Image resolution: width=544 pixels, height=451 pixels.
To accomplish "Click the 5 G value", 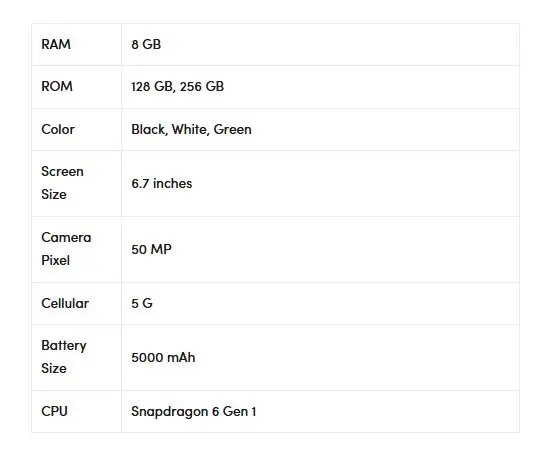I will point(142,304).
